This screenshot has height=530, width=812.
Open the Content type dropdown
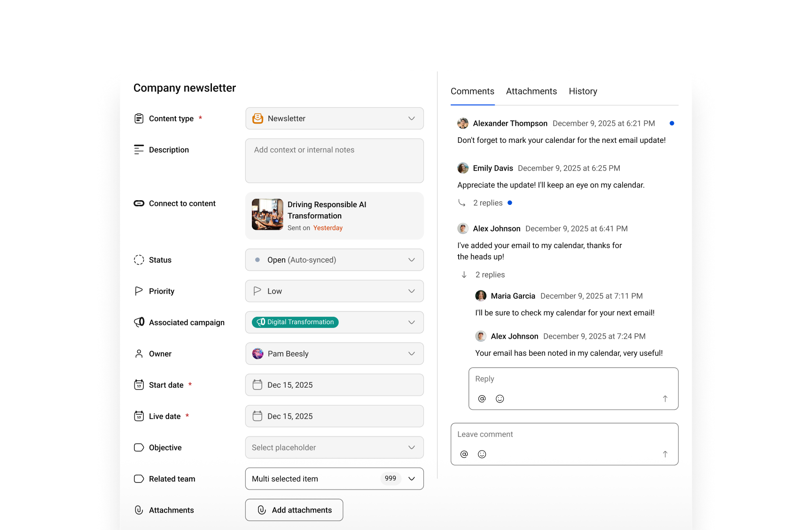412,118
